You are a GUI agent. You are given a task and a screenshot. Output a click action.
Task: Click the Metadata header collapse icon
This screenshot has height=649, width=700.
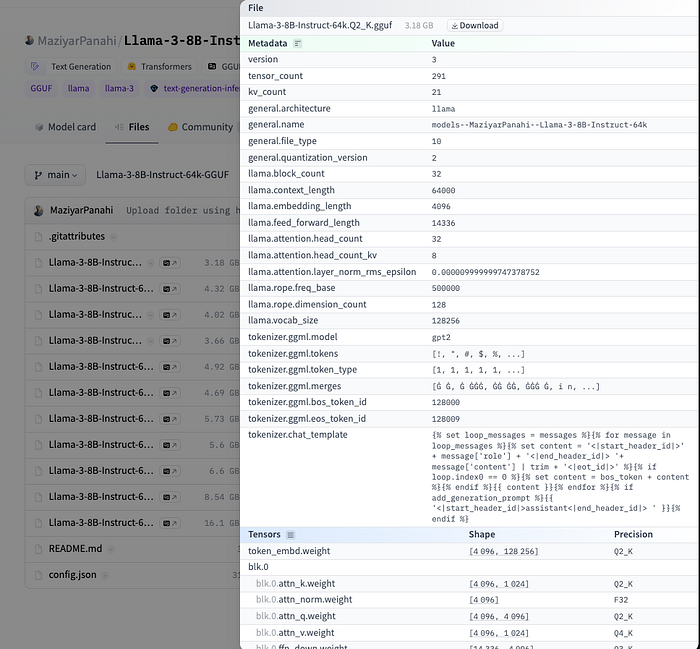coord(297,43)
